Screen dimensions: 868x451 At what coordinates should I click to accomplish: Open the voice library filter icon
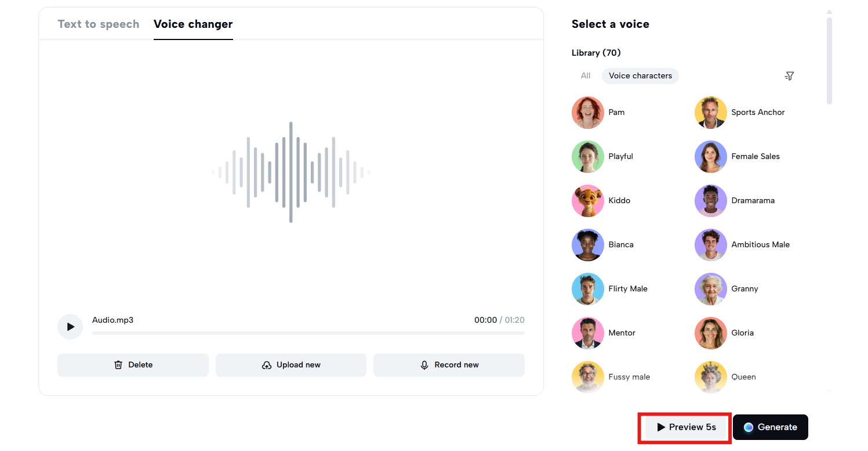tap(789, 76)
